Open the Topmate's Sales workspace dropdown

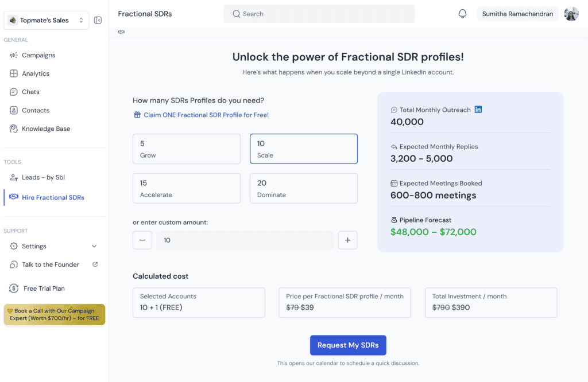tap(46, 20)
